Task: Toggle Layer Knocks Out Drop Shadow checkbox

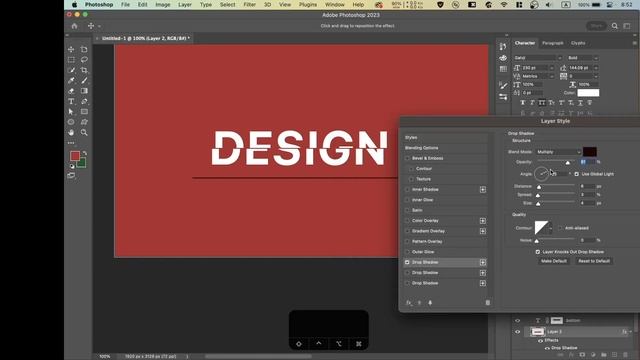Action: [x=538, y=252]
